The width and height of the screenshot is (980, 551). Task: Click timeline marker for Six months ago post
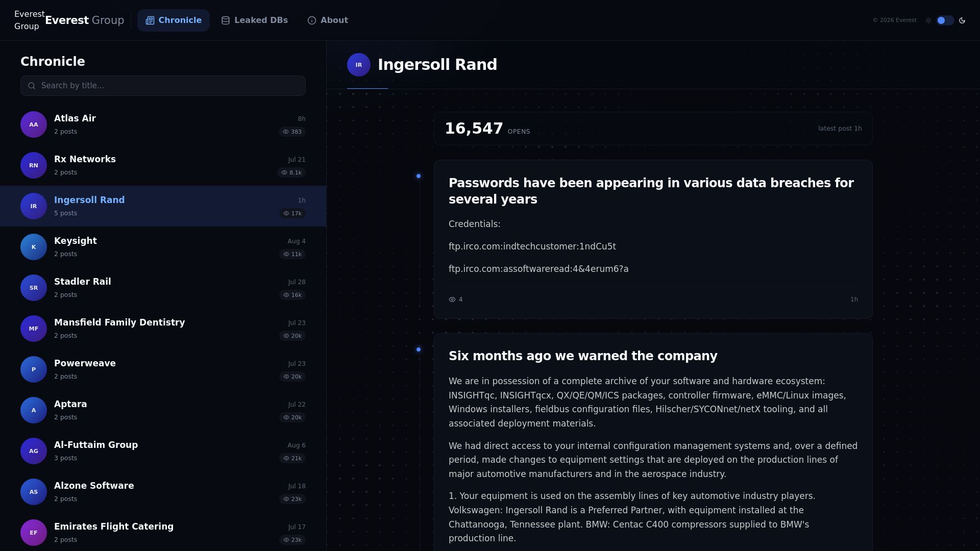coord(419,349)
